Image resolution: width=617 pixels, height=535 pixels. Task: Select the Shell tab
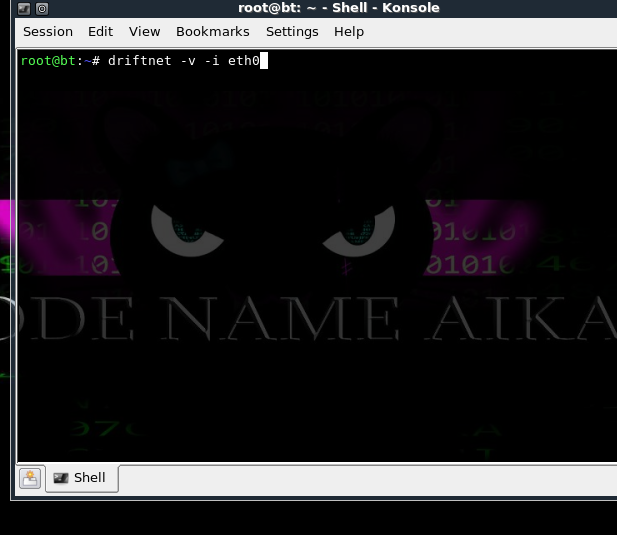click(82, 478)
